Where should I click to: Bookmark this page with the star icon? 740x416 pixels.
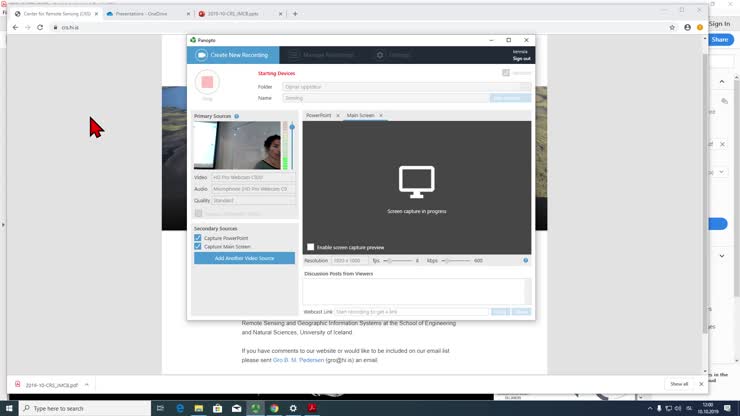[x=672, y=27]
